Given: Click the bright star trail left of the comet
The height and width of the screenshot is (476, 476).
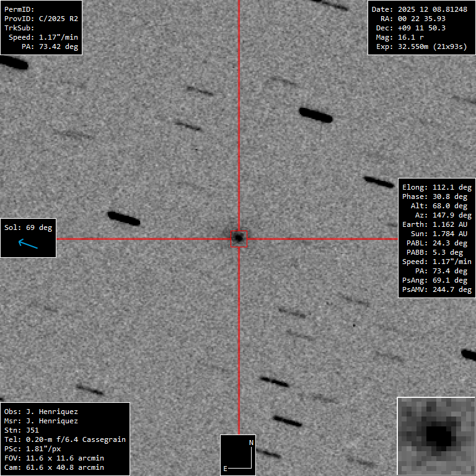Looking at the screenshot, I should pyautogui.click(x=123, y=218).
